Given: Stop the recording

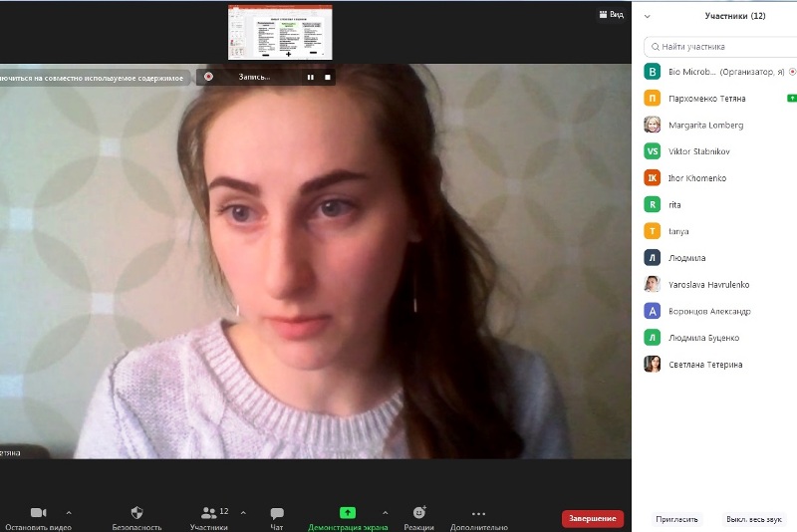Looking at the screenshot, I should coord(328,78).
